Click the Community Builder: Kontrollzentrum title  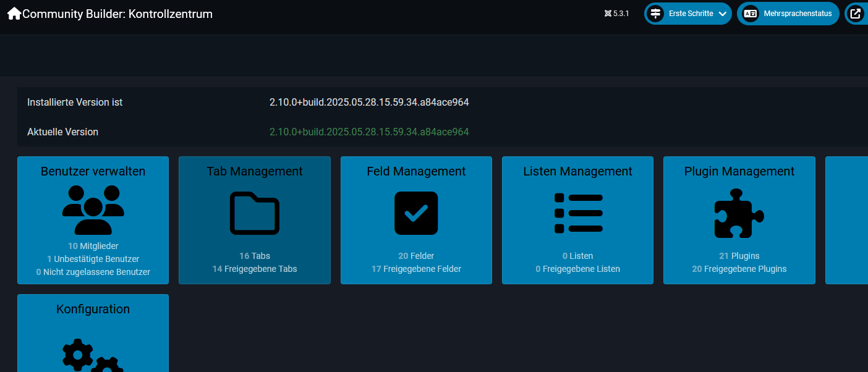click(x=117, y=14)
